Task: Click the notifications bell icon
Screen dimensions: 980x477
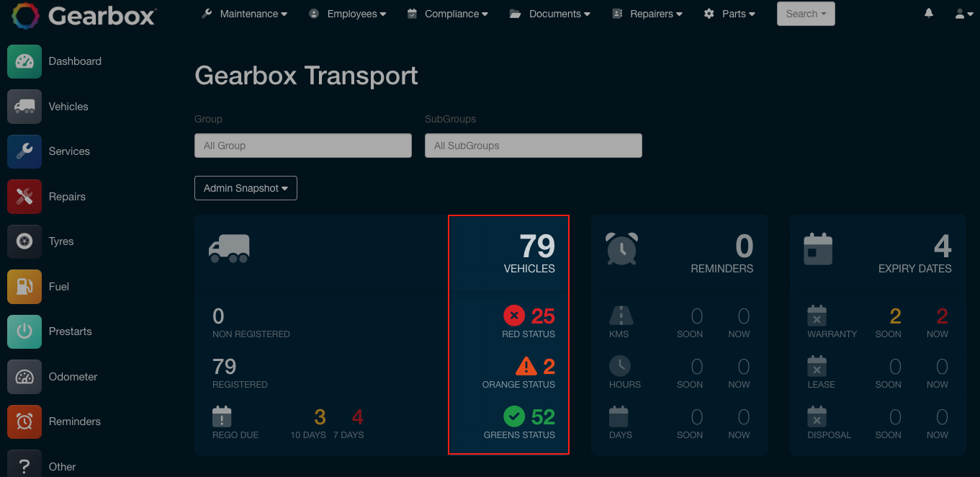Action: click(x=929, y=14)
